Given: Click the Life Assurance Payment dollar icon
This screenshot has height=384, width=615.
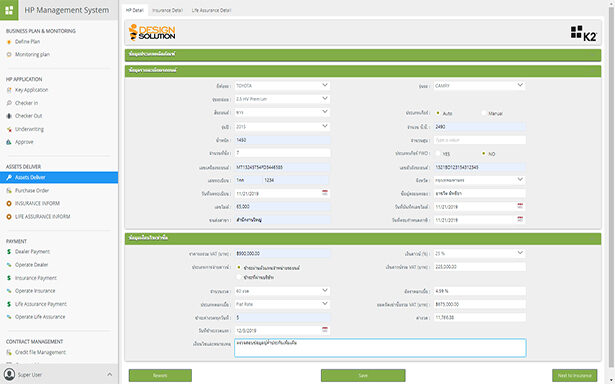Looking at the screenshot, I should (x=9, y=304).
